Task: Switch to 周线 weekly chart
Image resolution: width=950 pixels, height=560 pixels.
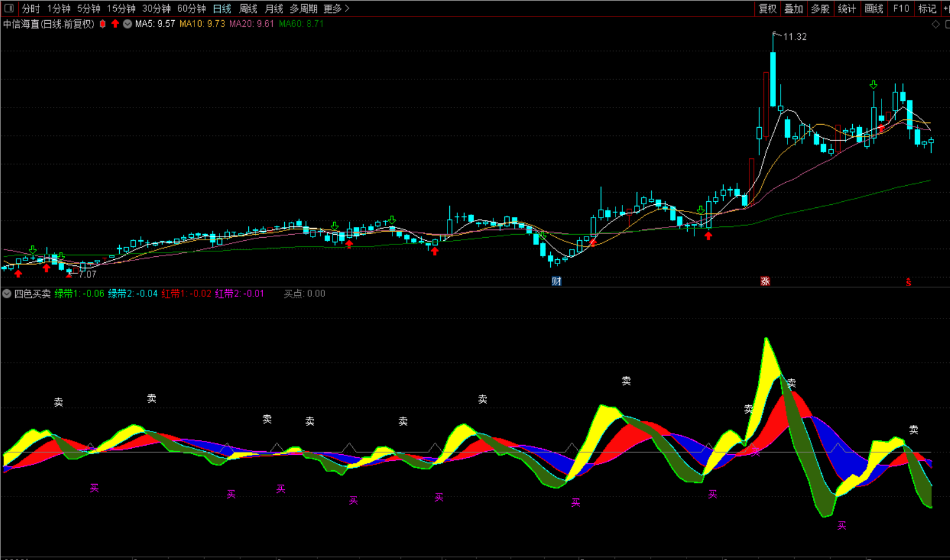Action: (248, 9)
